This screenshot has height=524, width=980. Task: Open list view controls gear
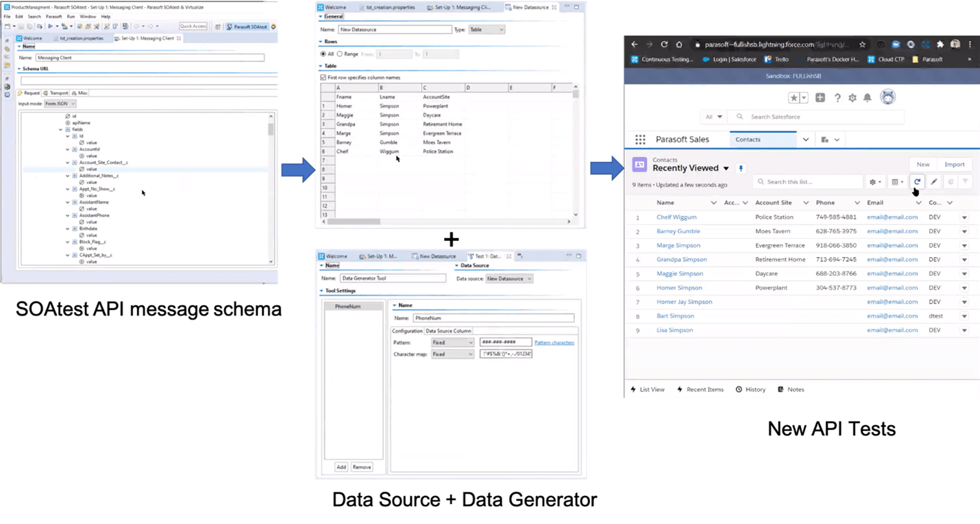(x=875, y=182)
